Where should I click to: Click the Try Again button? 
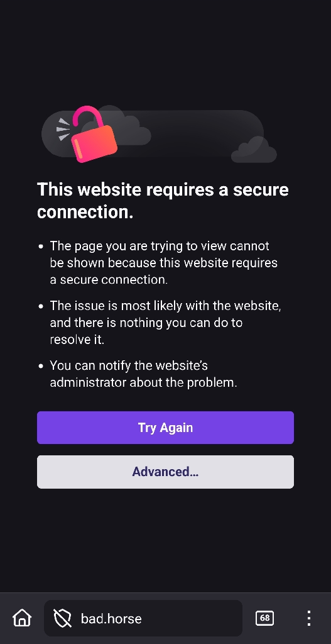pyautogui.click(x=165, y=428)
